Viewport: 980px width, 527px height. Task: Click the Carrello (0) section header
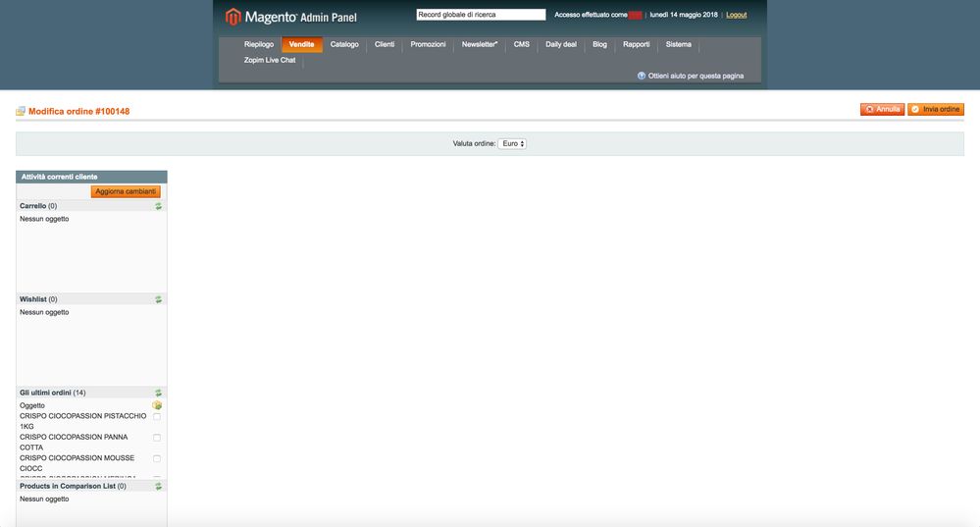(x=38, y=206)
